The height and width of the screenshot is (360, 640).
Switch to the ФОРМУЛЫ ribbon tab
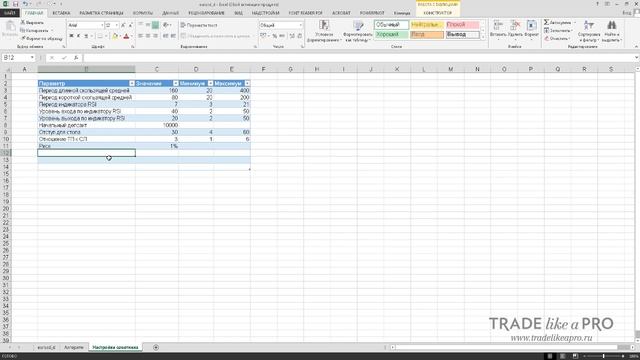pyautogui.click(x=142, y=13)
